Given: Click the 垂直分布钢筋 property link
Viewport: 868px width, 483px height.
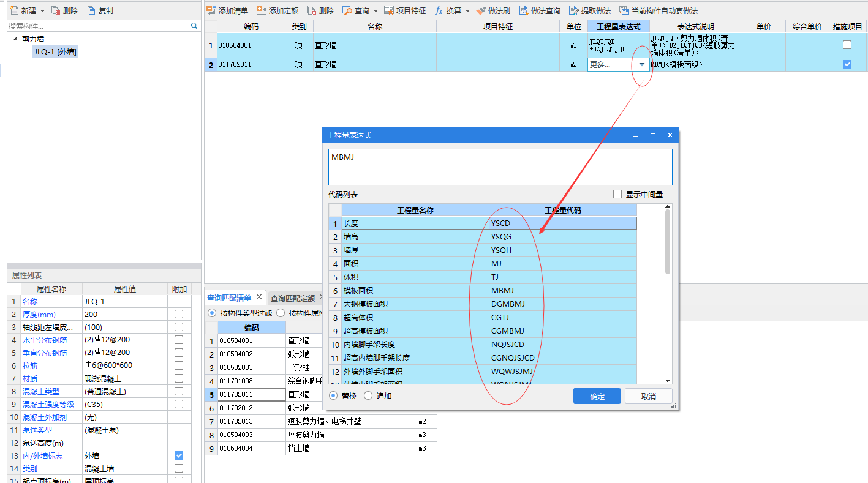Looking at the screenshot, I should [45, 353].
